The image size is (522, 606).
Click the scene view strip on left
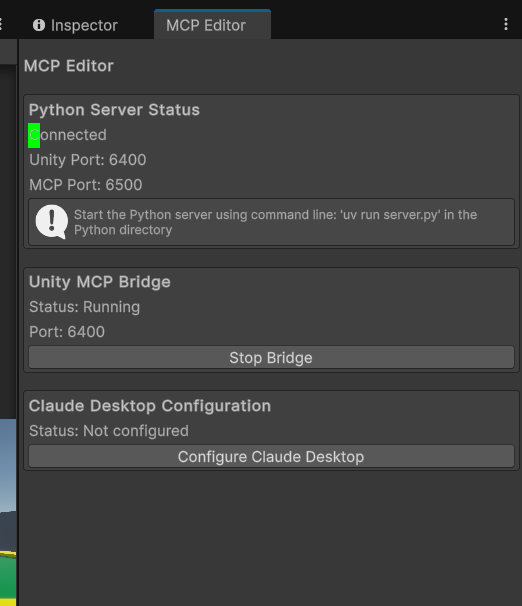8,512
